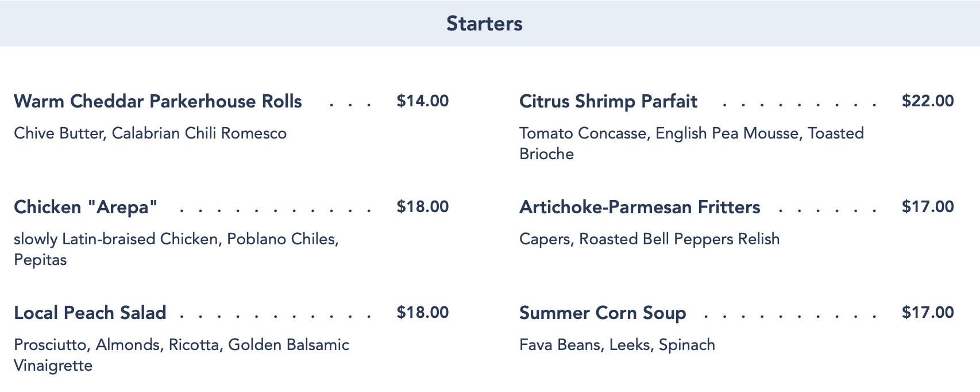Click Capers, Roasted Bell Peppers Relish text
Screen dimensions: 980x392
click(x=649, y=239)
